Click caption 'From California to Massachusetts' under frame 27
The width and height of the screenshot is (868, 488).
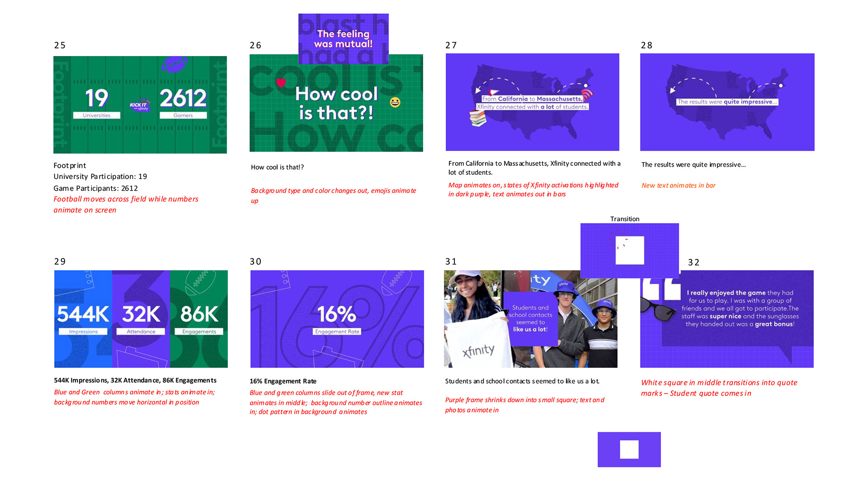tap(534, 168)
